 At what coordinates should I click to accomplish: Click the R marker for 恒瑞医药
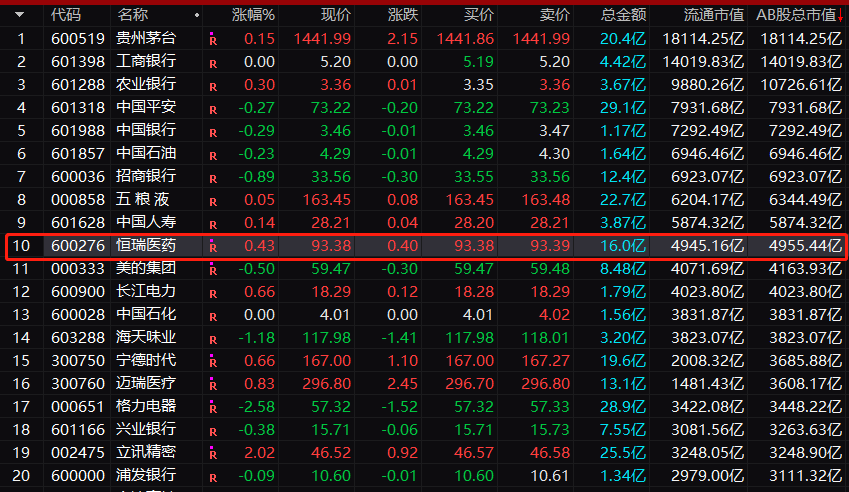tap(212, 247)
